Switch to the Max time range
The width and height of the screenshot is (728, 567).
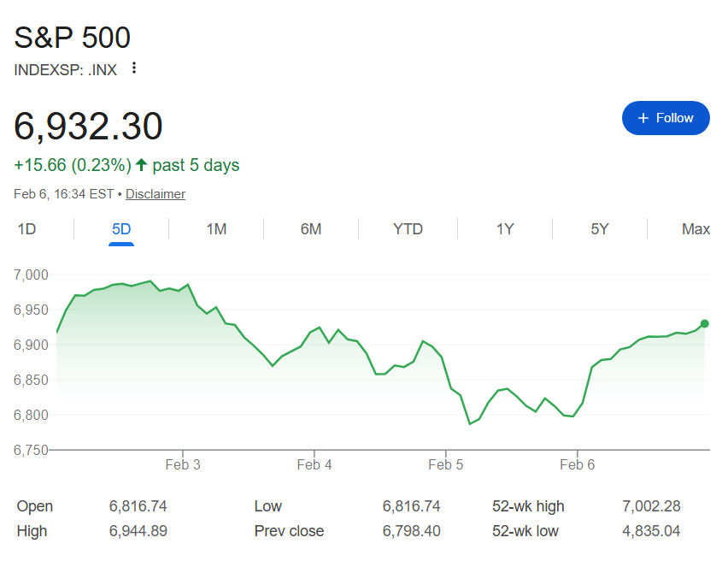coord(696,229)
